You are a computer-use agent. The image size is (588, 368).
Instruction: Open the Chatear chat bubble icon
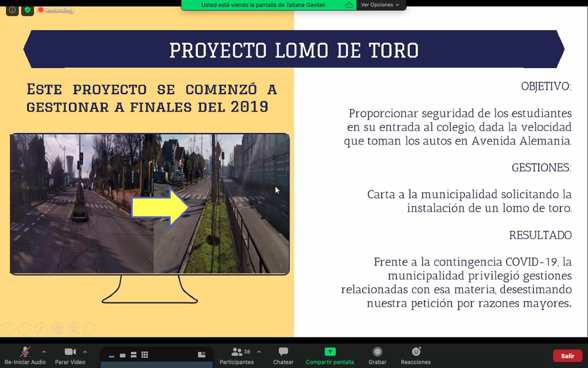point(283,352)
